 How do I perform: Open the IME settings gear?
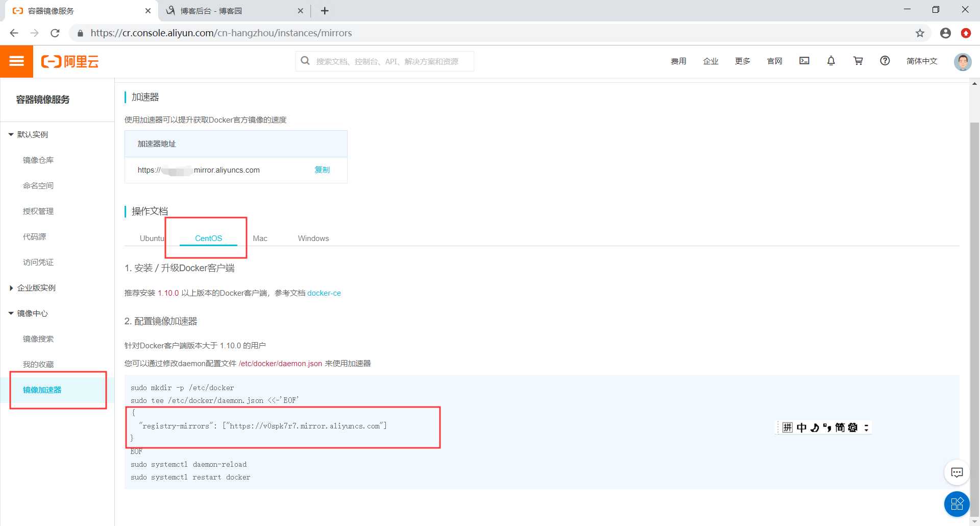pos(852,427)
